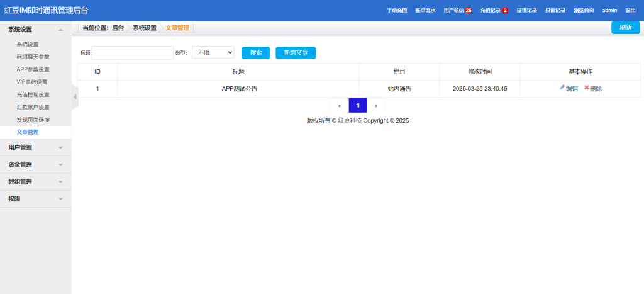Click the pencil edit icon in row 1

(x=562, y=88)
